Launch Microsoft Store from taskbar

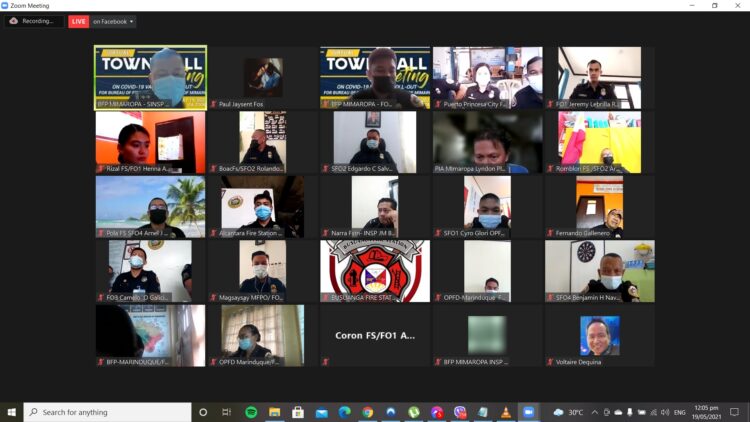point(298,412)
